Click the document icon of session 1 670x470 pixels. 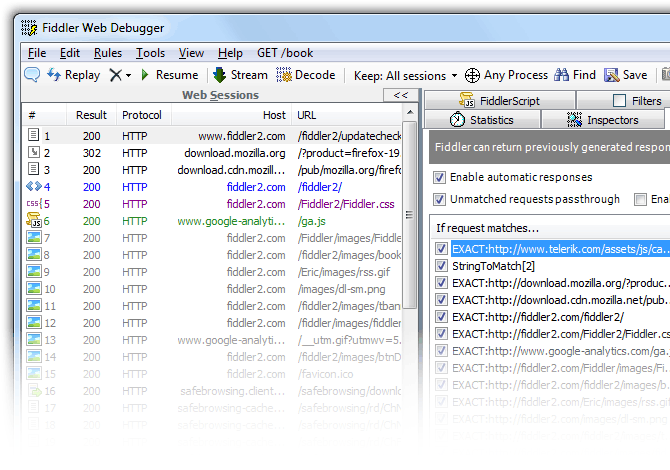coord(33,135)
